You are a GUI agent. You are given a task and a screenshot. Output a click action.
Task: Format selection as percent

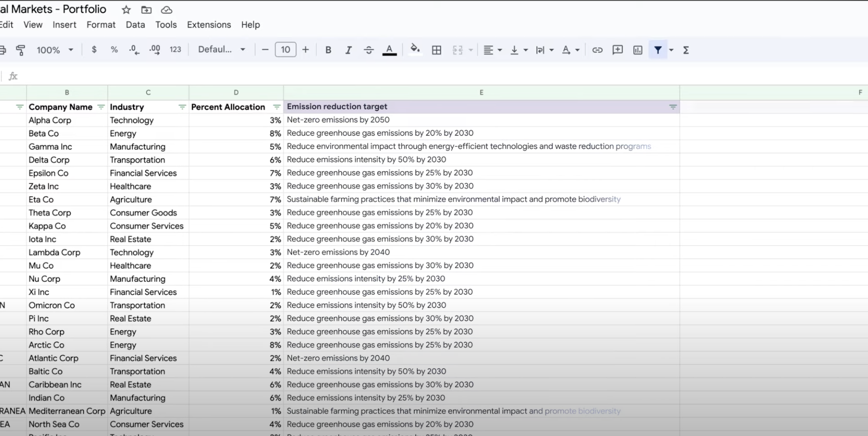coord(114,49)
